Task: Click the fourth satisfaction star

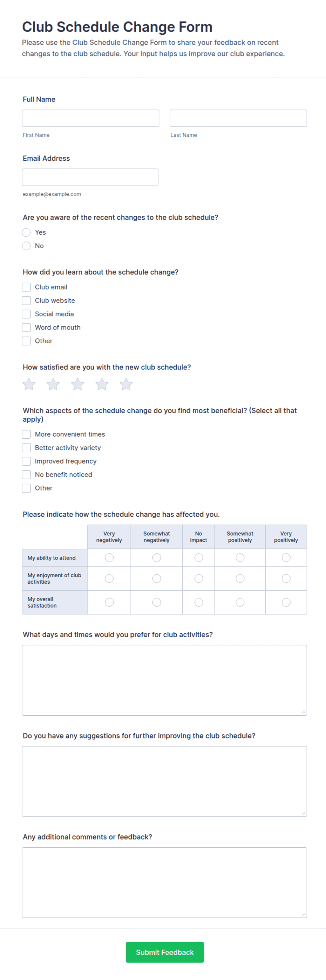Action: click(x=102, y=384)
